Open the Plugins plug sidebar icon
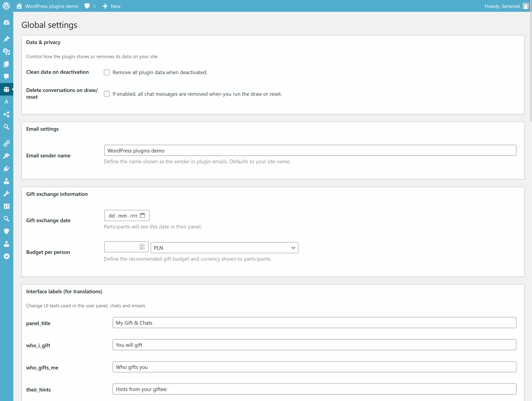Image resolution: width=532 pixels, height=401 pixels. point(6,169)
